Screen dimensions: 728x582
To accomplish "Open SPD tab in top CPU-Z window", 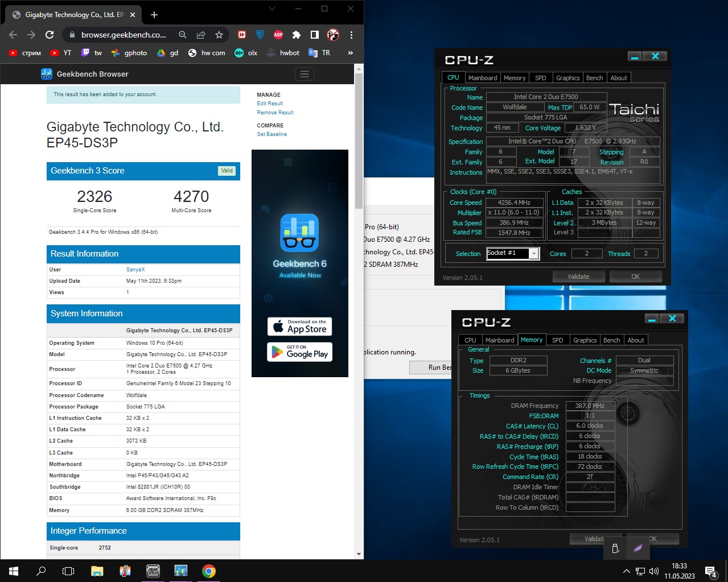I will [x=541, y=78].
